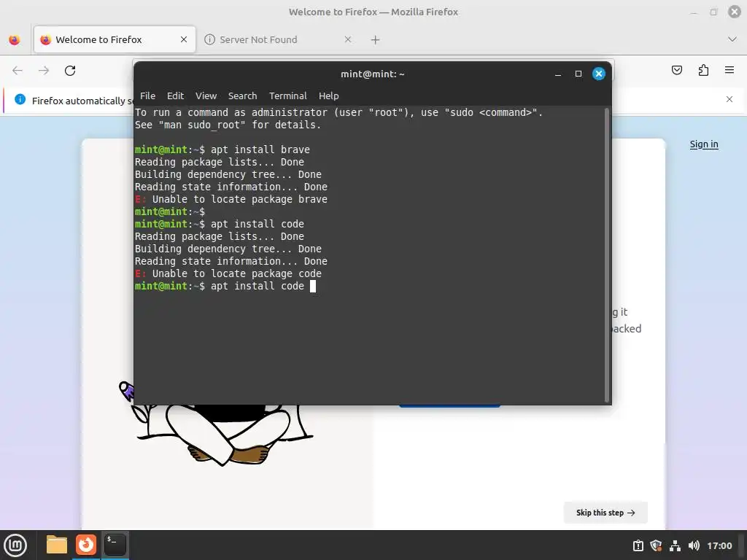This screenshot has width=747, height=560.
Task: Go back in Firefox
Action: pos(18,71)
